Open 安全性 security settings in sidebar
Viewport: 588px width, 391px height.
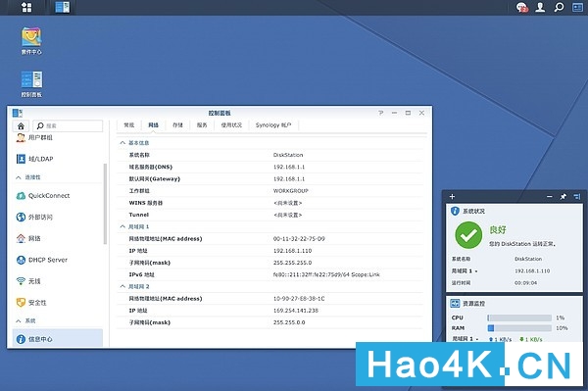[31, 303]
